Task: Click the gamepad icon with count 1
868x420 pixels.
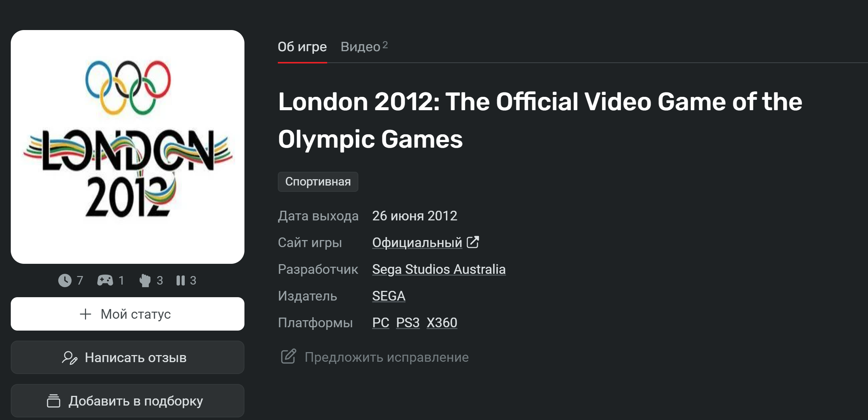Action: tap(105, 280)
